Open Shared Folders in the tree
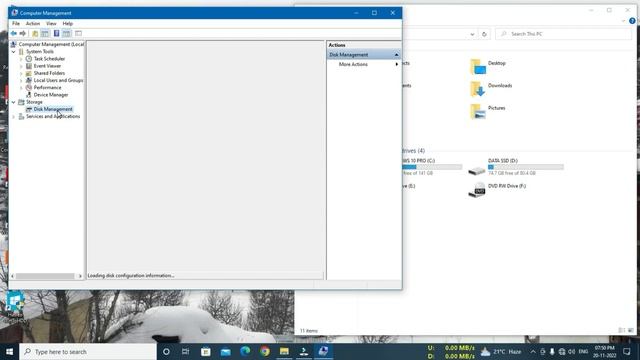The height and width of the screenshot is (360, 640). tap(49, 73)
